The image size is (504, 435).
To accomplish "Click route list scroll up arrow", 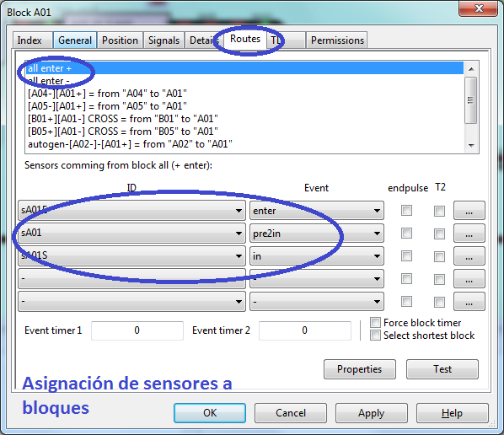I will coord(471,69).
